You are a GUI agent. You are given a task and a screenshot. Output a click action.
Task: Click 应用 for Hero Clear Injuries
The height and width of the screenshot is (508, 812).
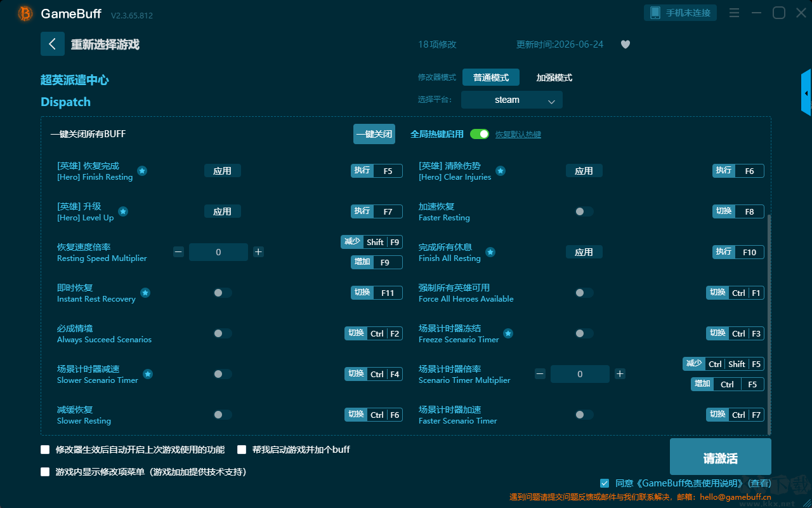pyautogui.click(x=584, y=171)
